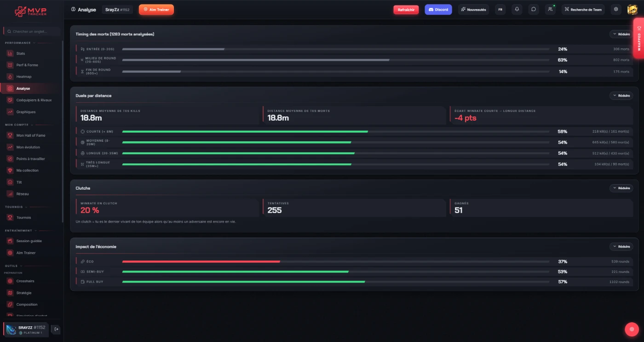Click the Crosshairs target icon in sidebar

(10, 281)
